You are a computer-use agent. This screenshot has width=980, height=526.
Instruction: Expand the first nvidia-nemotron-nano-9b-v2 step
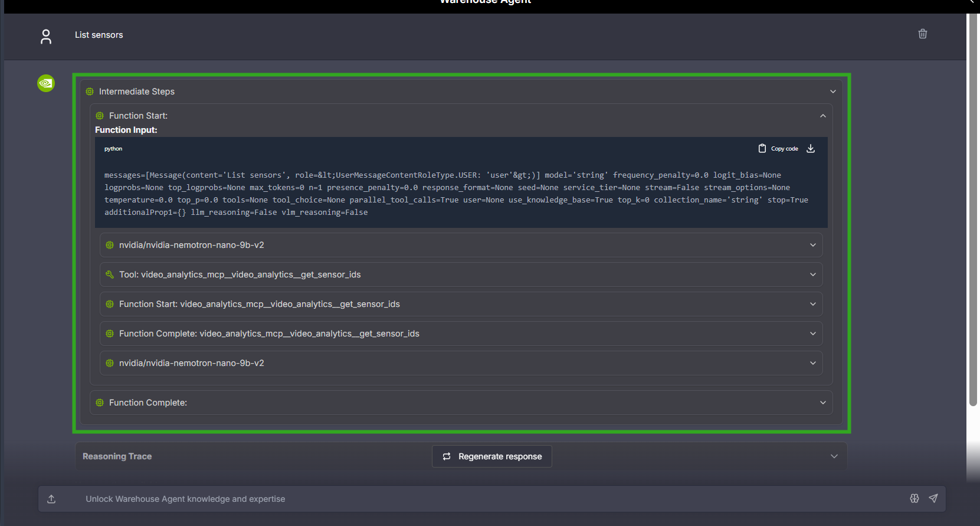(812, 245)
